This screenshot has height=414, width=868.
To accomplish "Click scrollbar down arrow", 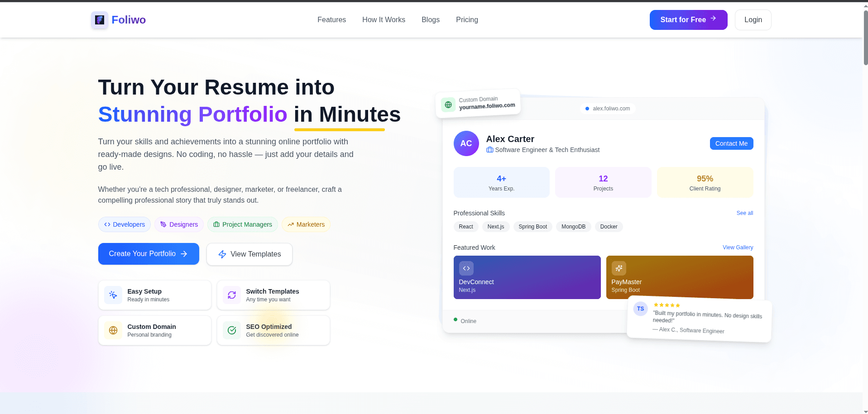I will (865, 411).
